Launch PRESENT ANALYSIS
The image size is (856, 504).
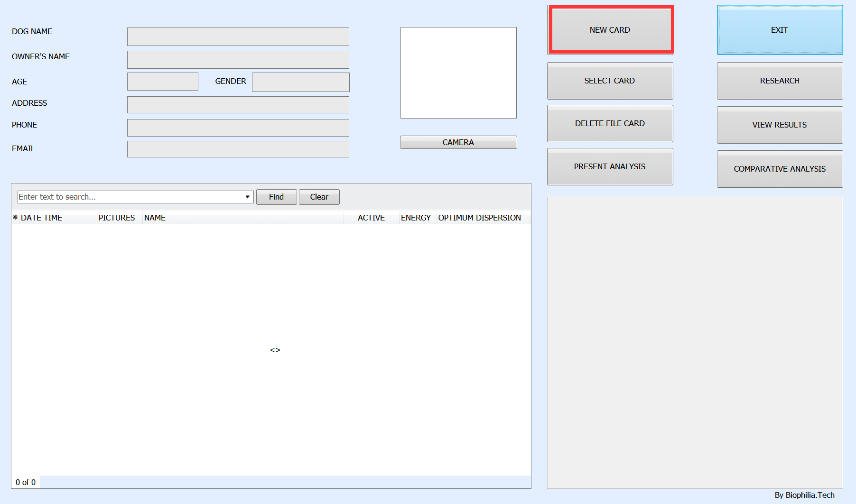coord(610,167)
